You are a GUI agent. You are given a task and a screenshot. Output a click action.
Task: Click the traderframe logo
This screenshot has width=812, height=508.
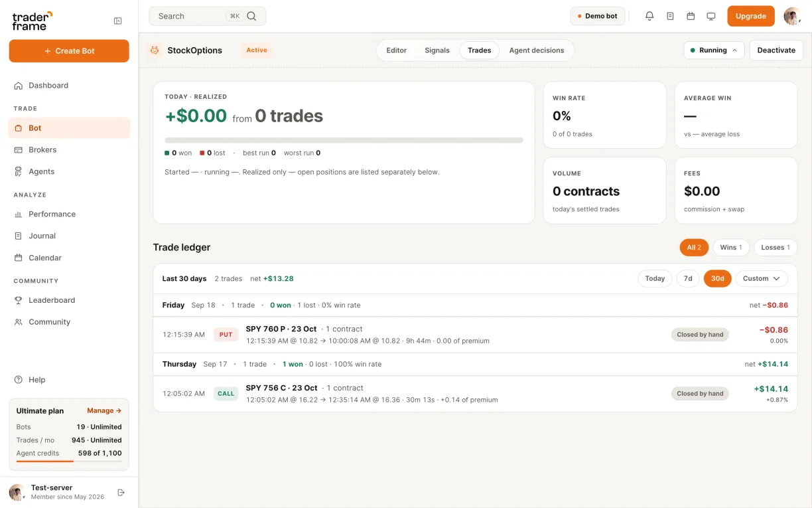click(x=33, y=21)
